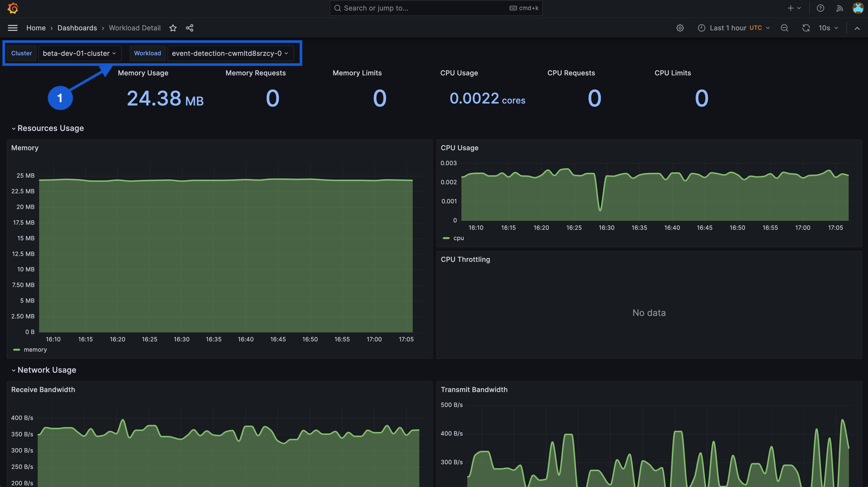Collapse the top toolbar with the chevron
Viewport: 868px width, 487px height.
[x=857, y=28]
